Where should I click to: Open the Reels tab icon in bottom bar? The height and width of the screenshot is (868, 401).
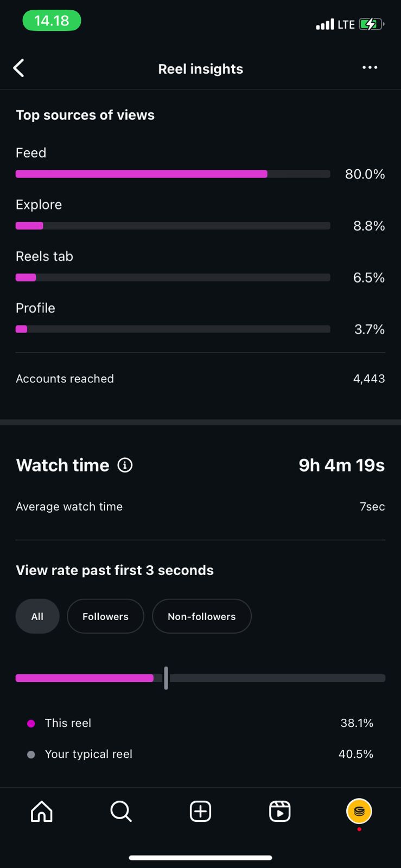click(x=279, y=812)
